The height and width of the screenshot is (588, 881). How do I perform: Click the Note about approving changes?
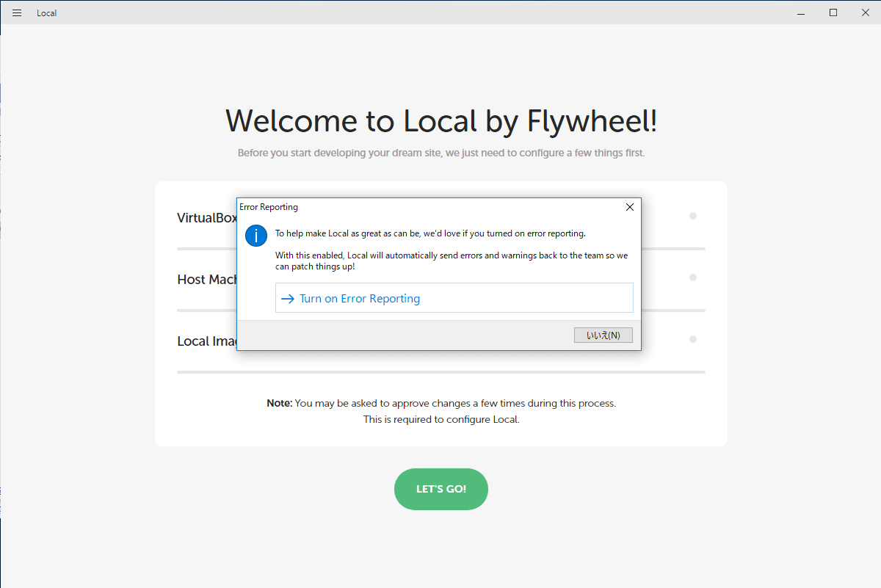[x=441, y=411]
